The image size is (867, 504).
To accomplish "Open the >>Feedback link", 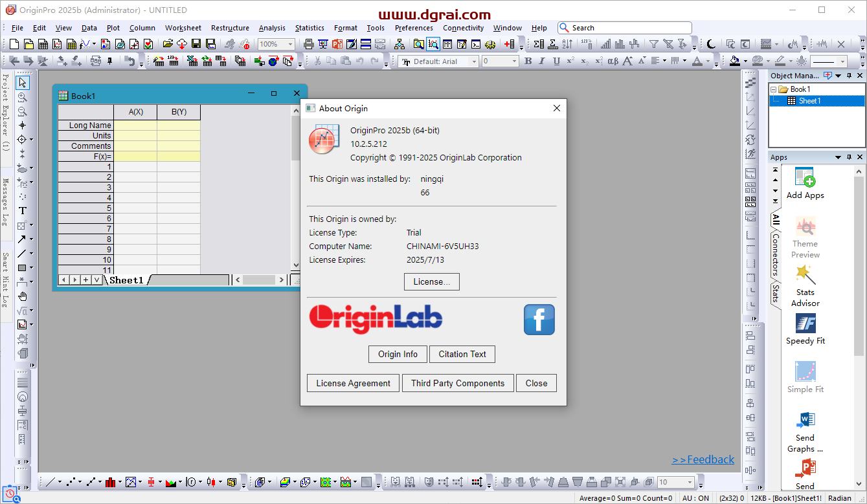I will (703, 459).
